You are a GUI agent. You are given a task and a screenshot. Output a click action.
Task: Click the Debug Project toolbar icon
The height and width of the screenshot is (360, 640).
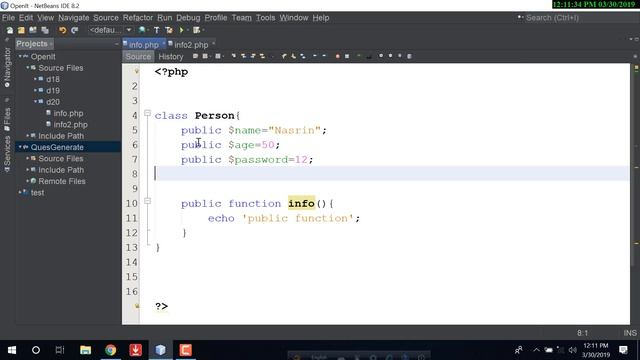196,30
